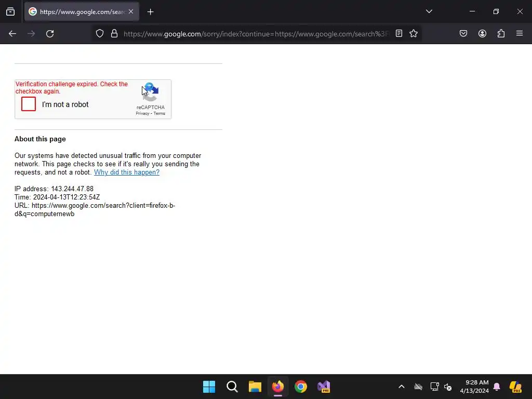Screen dimensions: 532x399
Task: Bookmark this page with the star
Action: [x=414, y=34]
